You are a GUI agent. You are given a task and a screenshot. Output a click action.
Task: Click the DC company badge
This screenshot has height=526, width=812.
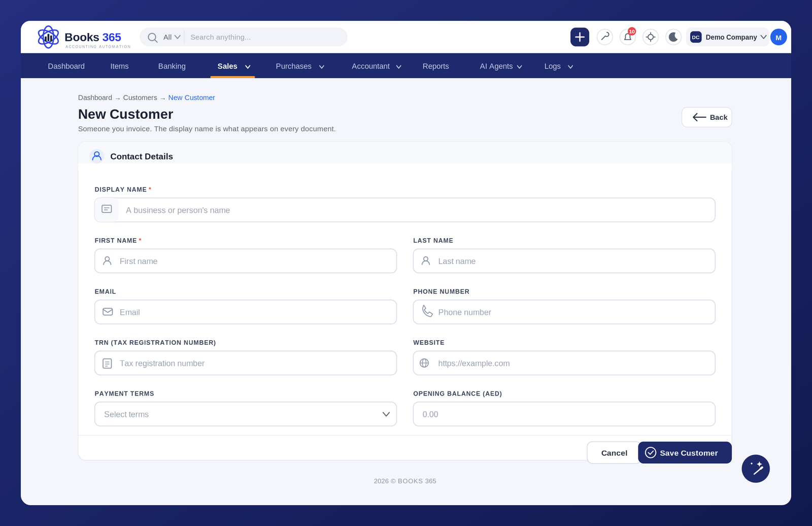tap(696, 37)
